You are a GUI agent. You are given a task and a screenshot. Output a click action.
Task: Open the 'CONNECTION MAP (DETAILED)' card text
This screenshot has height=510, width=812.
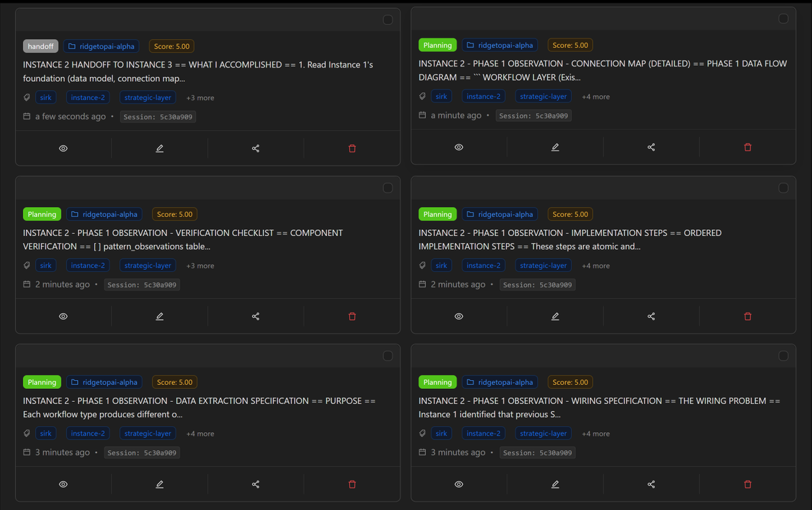603,70
